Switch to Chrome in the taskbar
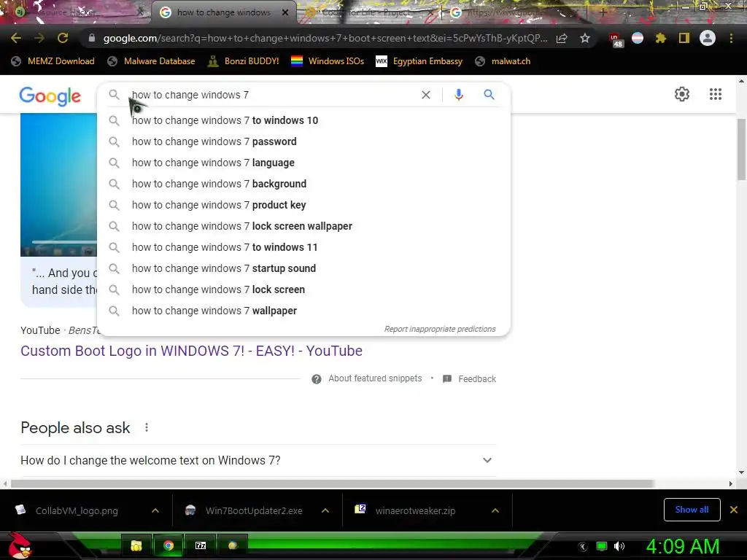Image resolution: width=747 pixels, height=560 pixels. point(169,545)
